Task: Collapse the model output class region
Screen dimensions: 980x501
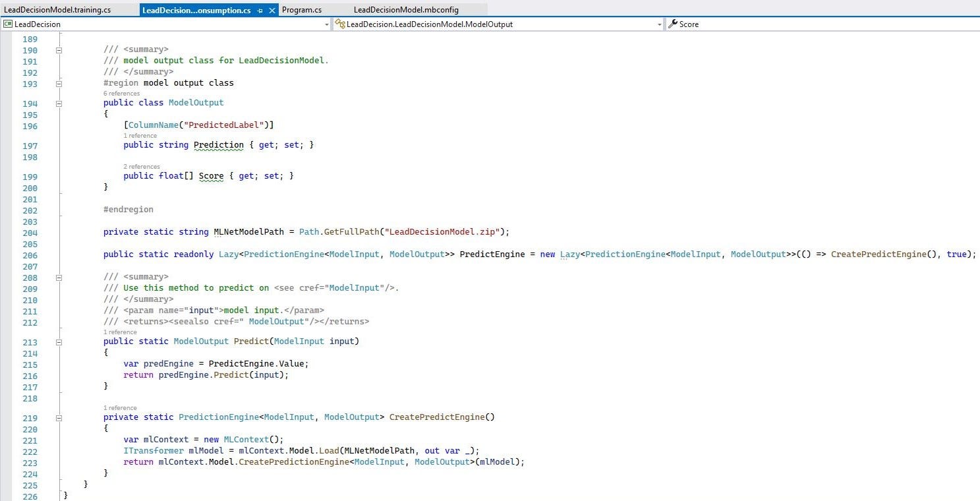Action: click(x=59, y=84)
